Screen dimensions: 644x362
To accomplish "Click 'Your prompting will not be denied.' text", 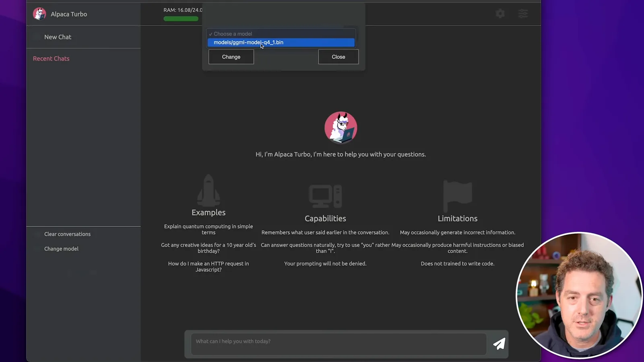I will (325, 264).
